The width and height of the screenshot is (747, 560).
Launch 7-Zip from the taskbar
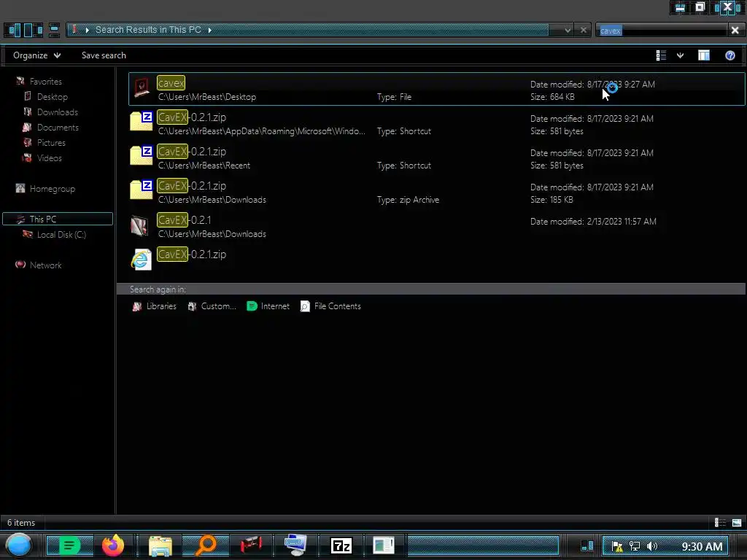[341, 545]
